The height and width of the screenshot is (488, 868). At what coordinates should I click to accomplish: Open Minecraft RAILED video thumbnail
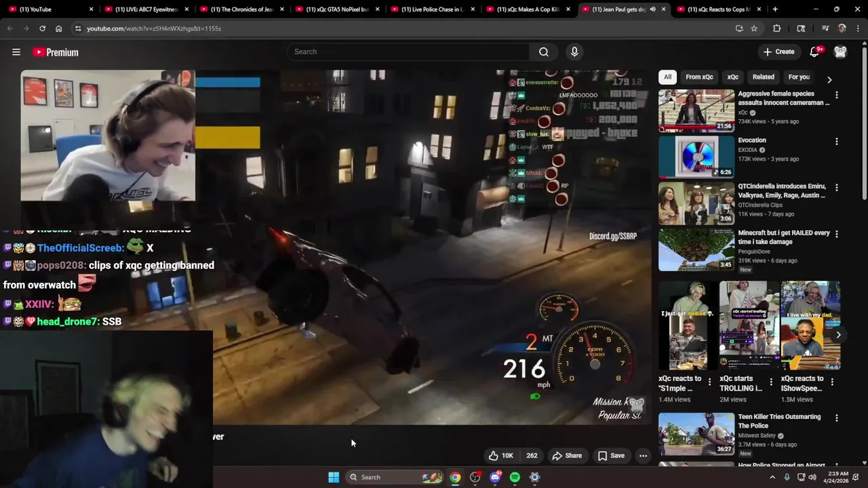pyautogui.click(x=696, y=249)
